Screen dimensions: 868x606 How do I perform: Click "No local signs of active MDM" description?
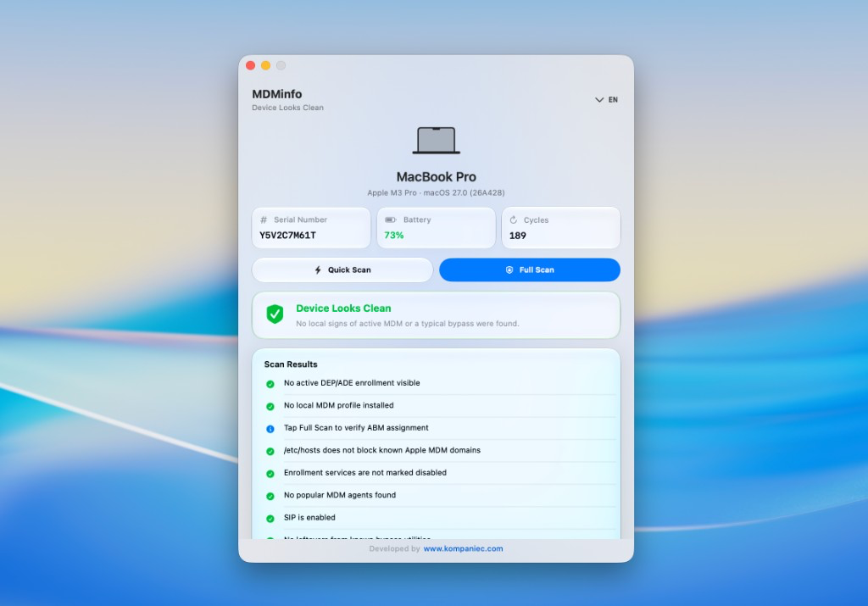coord(408,323)
